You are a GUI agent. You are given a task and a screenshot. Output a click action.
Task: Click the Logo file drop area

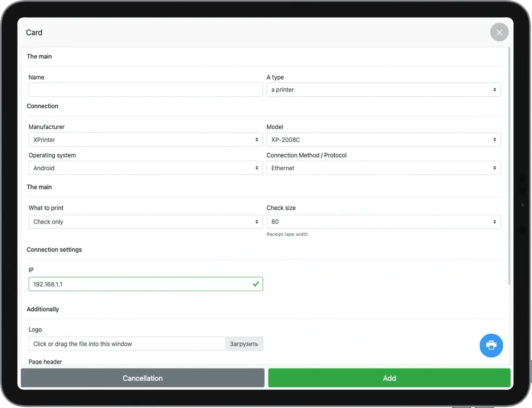tap(127, 344)
